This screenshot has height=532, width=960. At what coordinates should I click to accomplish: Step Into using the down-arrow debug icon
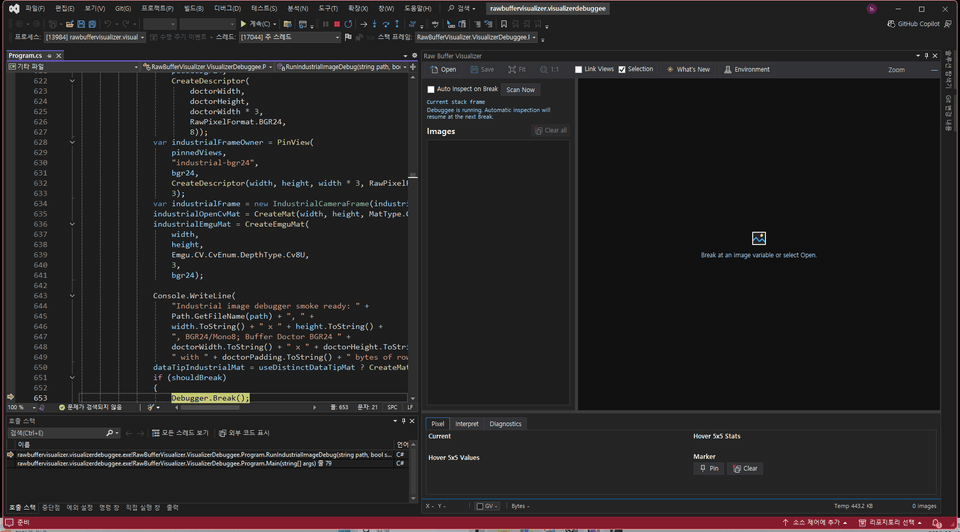375,24
